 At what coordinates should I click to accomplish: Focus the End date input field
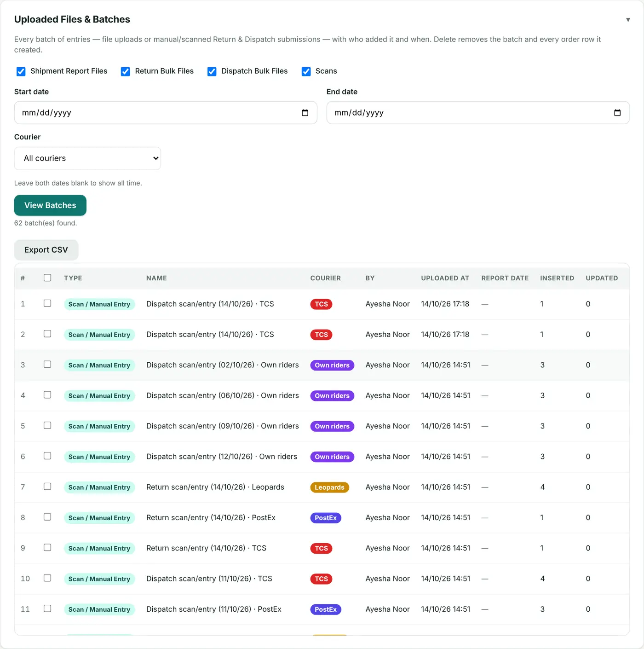pos(478,113)
